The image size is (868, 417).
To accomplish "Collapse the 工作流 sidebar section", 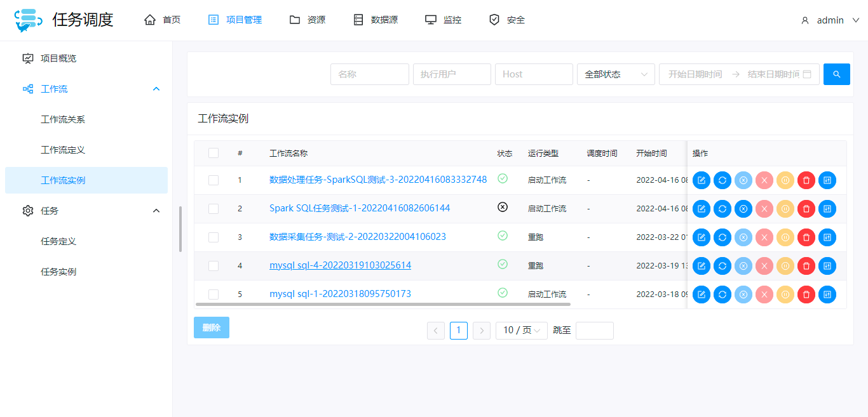I will tap(156, 89).
